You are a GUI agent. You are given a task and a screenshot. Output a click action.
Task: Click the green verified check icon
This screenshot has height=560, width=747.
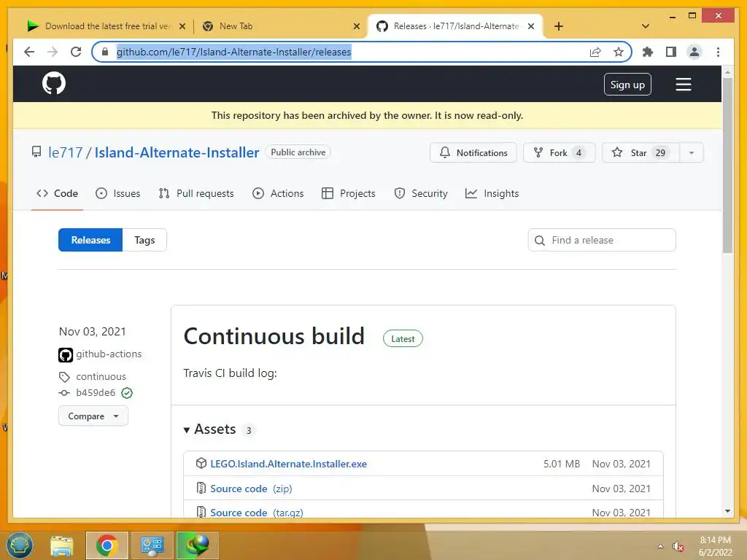coord(127,393)
